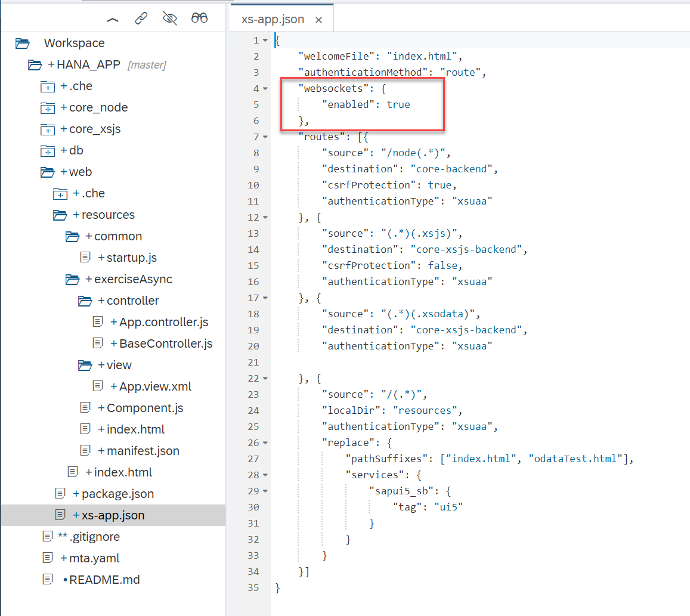Image resolution: width=690 pixels, height=616 pixels.
Task: Open BaseController.js file
Action: [166, 343]
